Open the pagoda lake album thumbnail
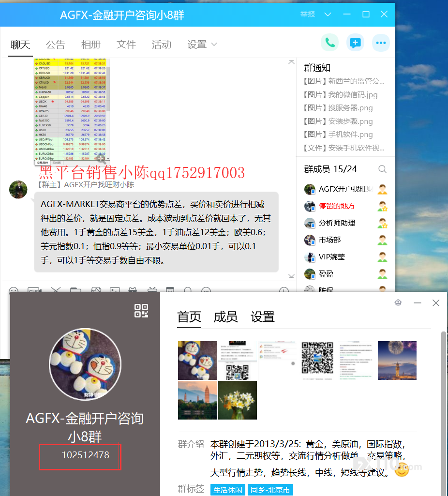Screen dimensions: 448x496 pos(197,400)
